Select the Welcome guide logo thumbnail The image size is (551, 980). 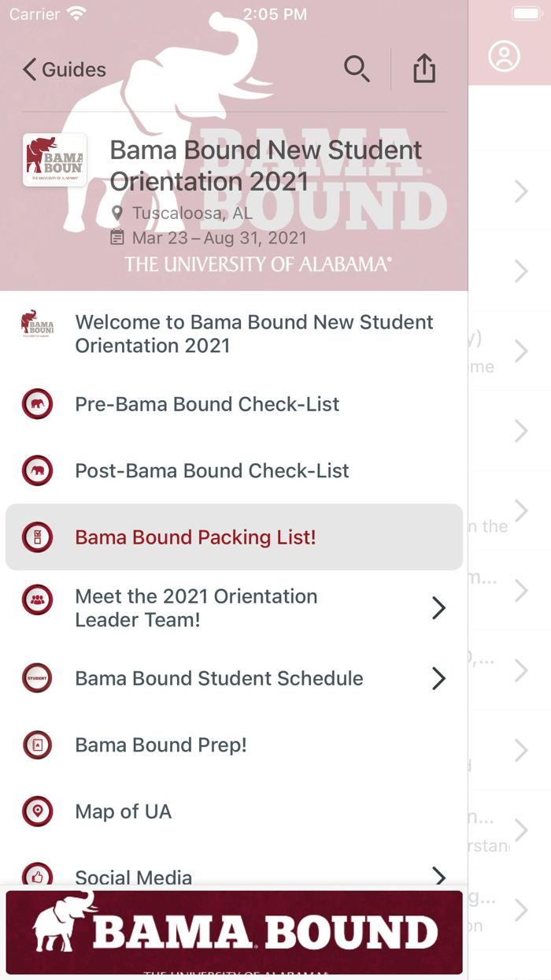click(x=37, y=325)
